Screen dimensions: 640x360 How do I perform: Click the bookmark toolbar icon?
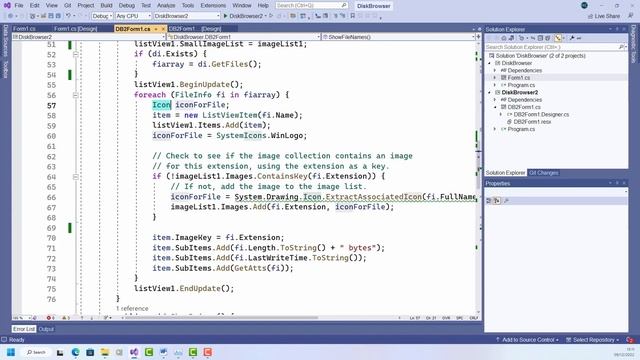click(353, 16)
